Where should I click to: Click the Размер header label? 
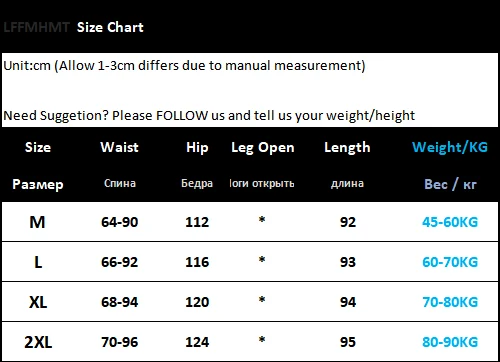tap(38, 184)
